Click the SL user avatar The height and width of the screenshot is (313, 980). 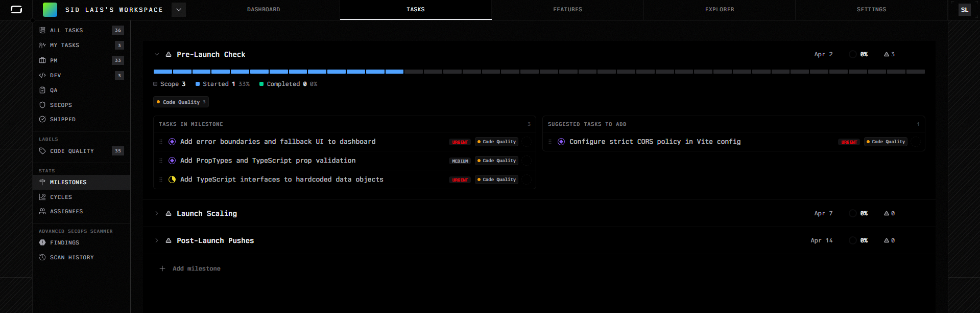click(x=964, y=10)
